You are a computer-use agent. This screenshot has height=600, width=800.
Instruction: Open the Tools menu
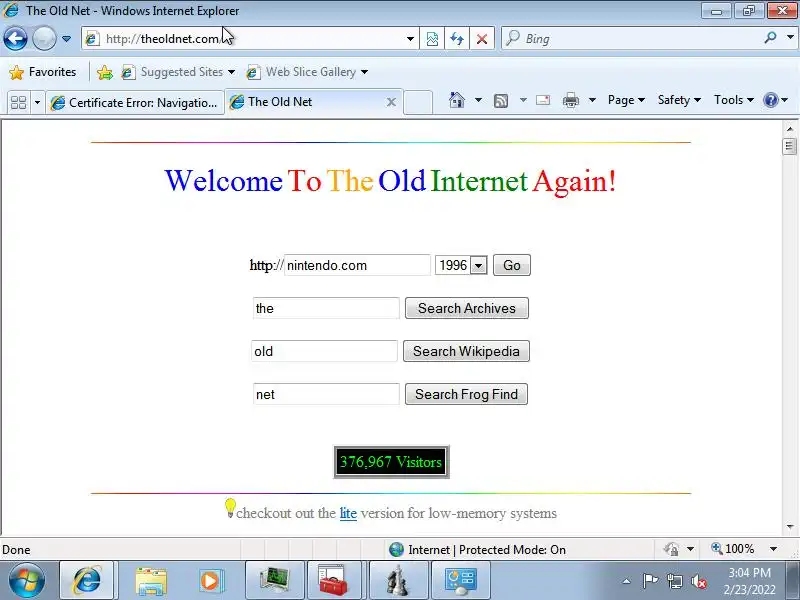coord(734,100)
